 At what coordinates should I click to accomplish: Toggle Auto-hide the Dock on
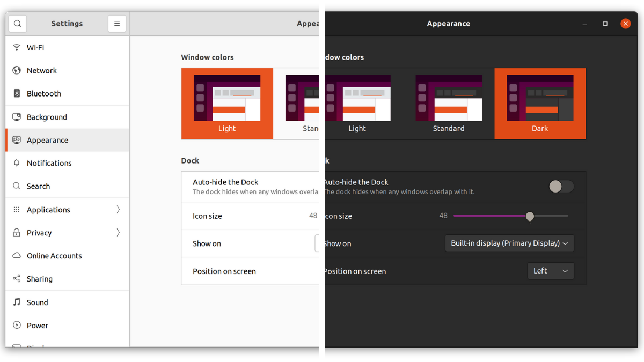point(560,186)
